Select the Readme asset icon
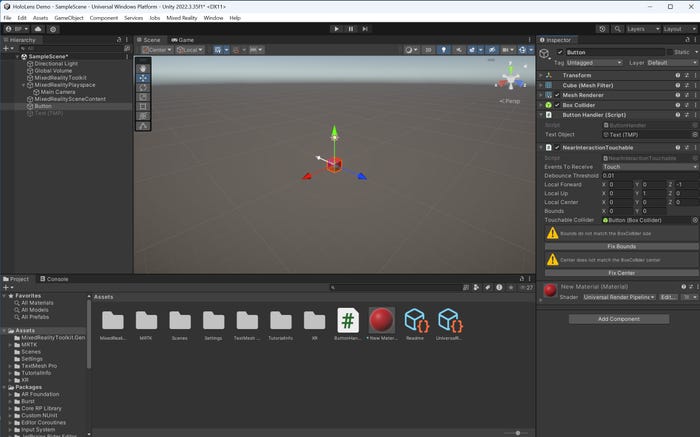700x437 pixels. (416, 320)
